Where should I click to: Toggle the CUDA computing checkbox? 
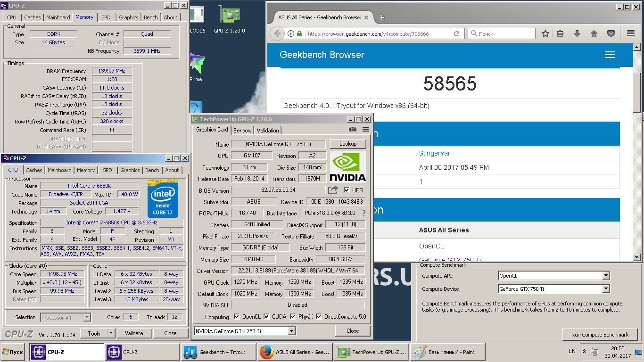click(x=267, y=317)
